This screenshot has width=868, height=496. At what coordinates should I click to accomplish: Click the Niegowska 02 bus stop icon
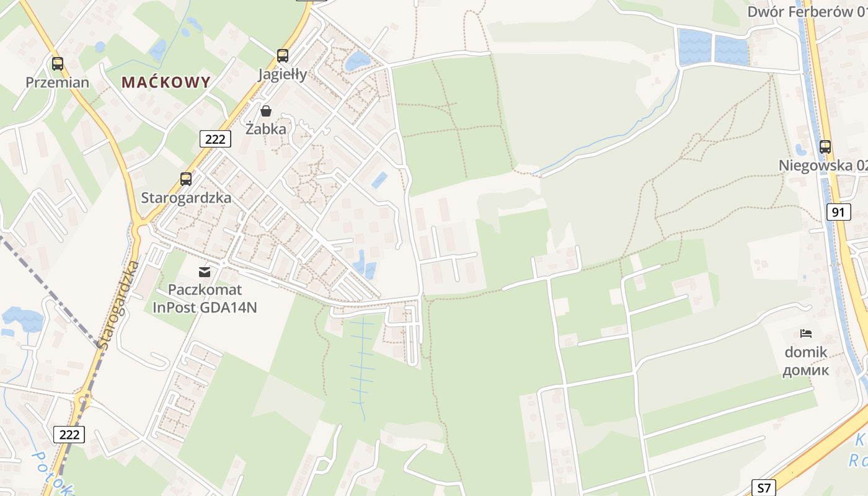pos(825,147)
